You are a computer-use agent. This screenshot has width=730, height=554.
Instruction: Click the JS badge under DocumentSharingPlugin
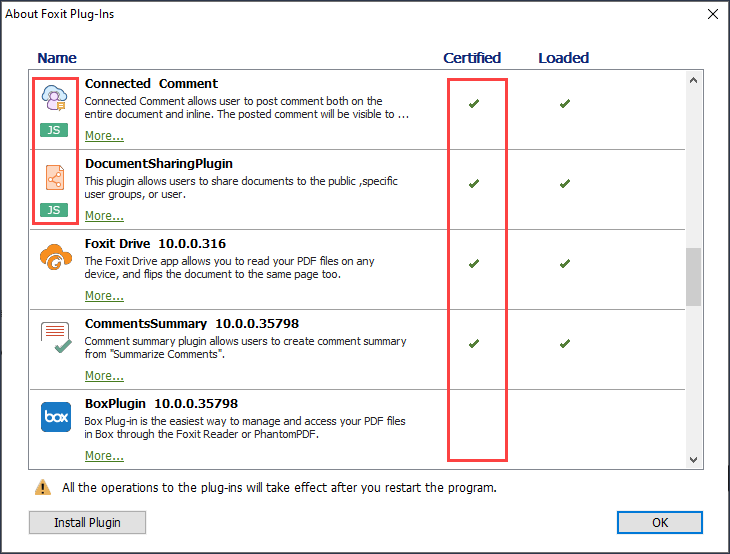coord(54,210)
